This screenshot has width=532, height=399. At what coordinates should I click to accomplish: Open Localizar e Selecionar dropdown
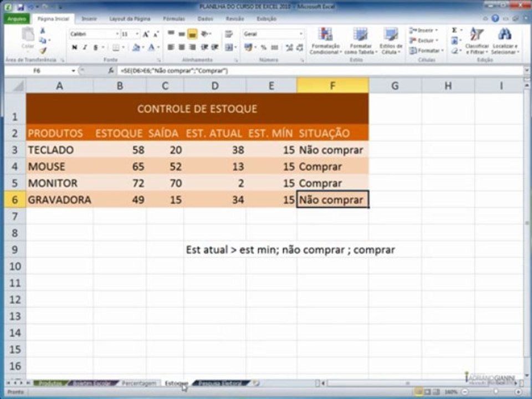coord(505,40)
